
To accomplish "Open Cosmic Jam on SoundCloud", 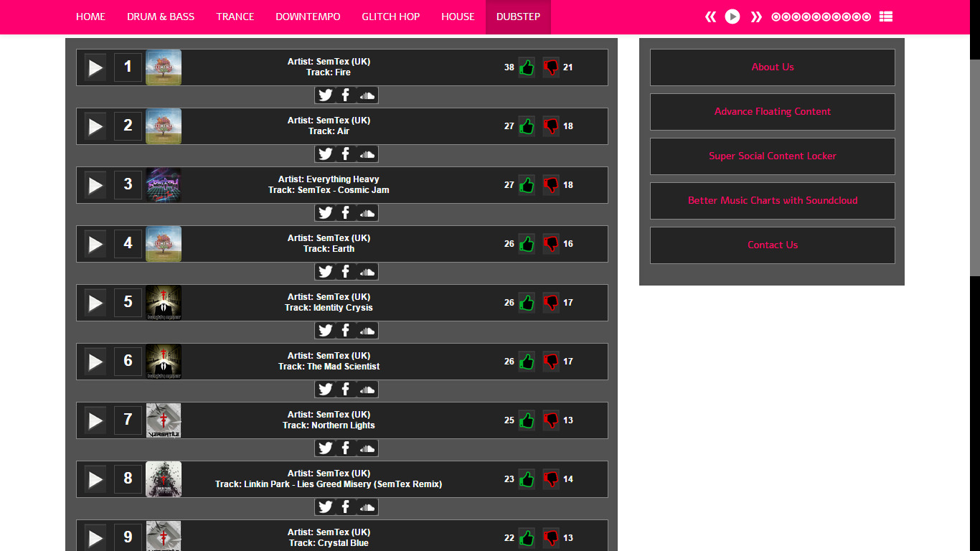I will click(366, 212).
